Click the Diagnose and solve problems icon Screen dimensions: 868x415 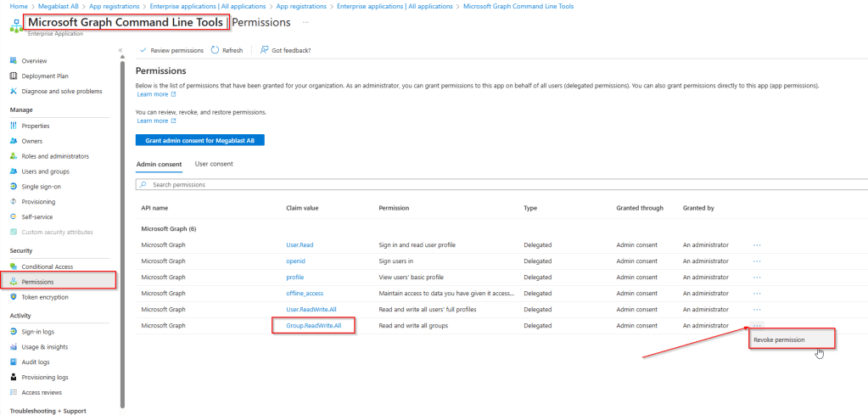pos(14,91)
